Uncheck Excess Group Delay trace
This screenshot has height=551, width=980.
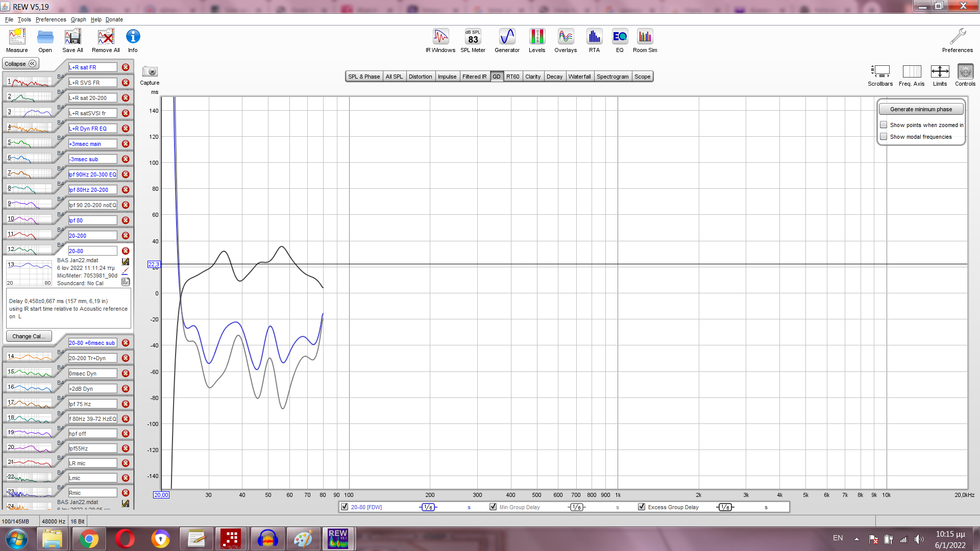pos(642,507)
